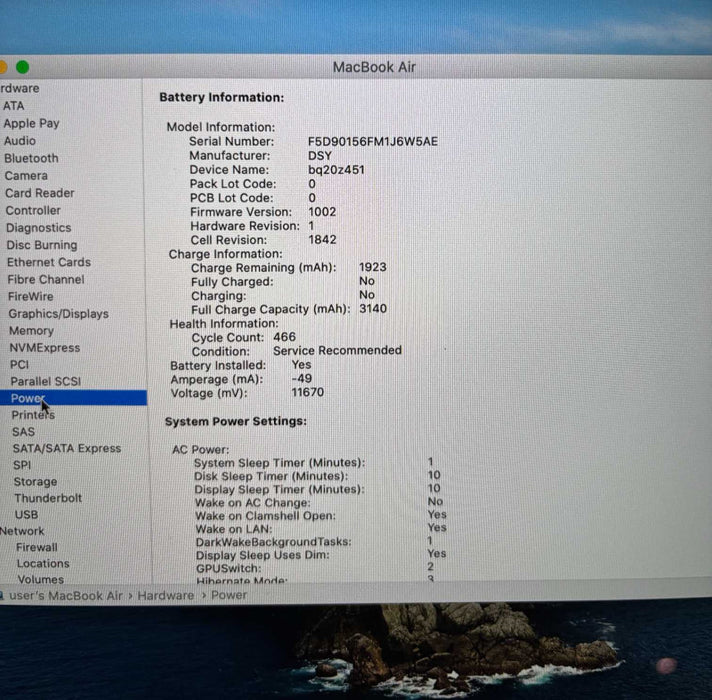Click MacBook Air window title
Viewport: 712px width, 700px height.
[x=374, y=67]
